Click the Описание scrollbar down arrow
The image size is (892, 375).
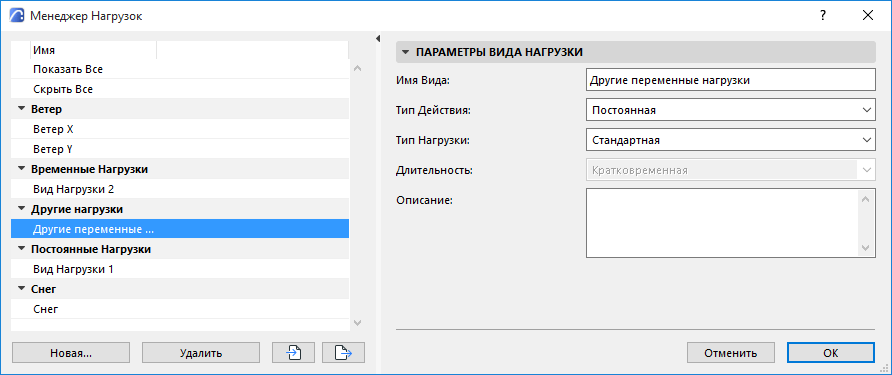[865, 248]
